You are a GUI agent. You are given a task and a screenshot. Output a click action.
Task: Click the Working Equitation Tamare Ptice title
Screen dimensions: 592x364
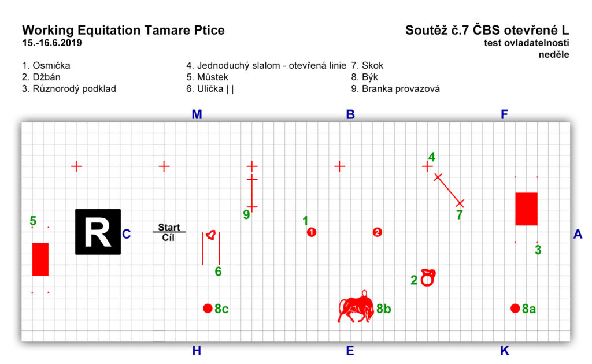(x=124, y=30)
